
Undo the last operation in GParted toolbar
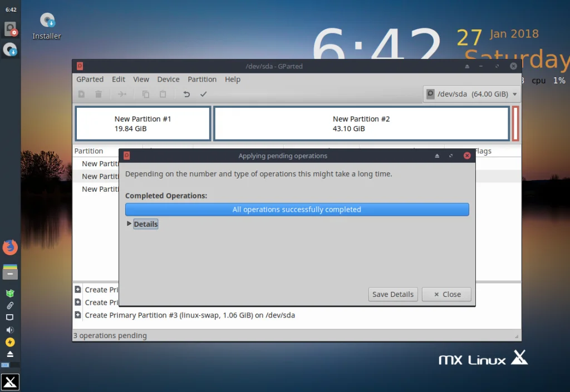pos(186,95)
